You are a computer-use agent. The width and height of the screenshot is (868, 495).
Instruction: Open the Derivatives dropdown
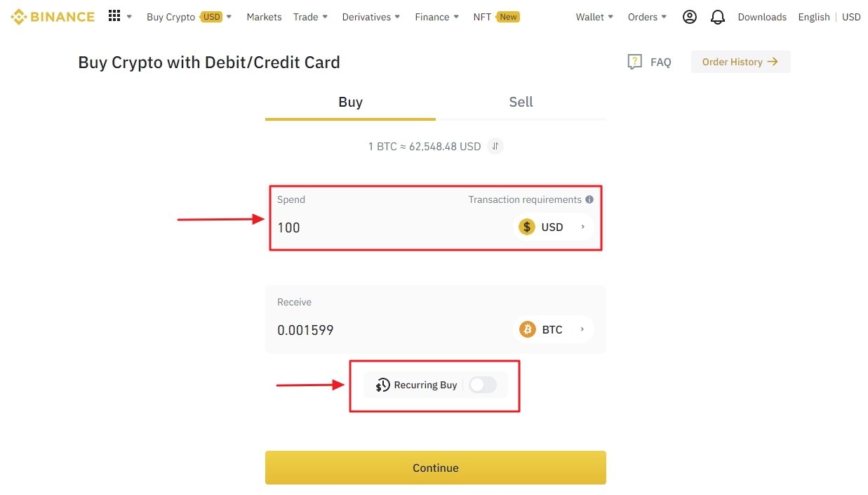pos(370,16)
